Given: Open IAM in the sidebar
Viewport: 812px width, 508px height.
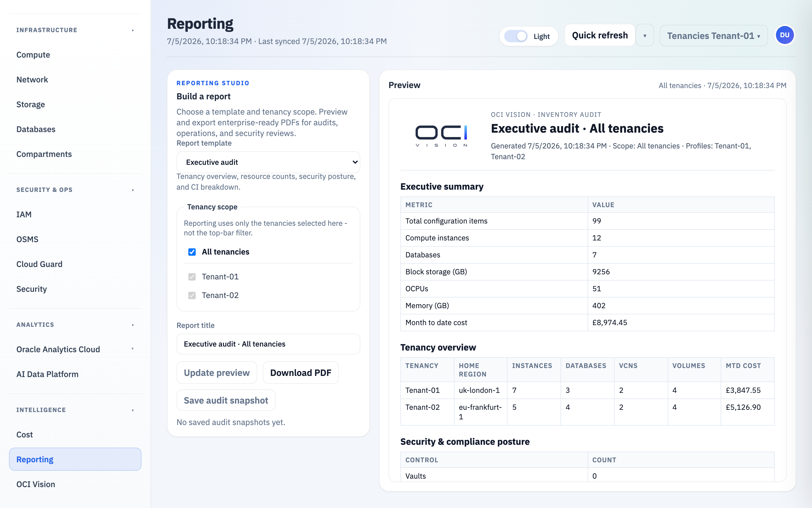Looking at the screenshot, I should pyautogui.click(x=75, y=214).
